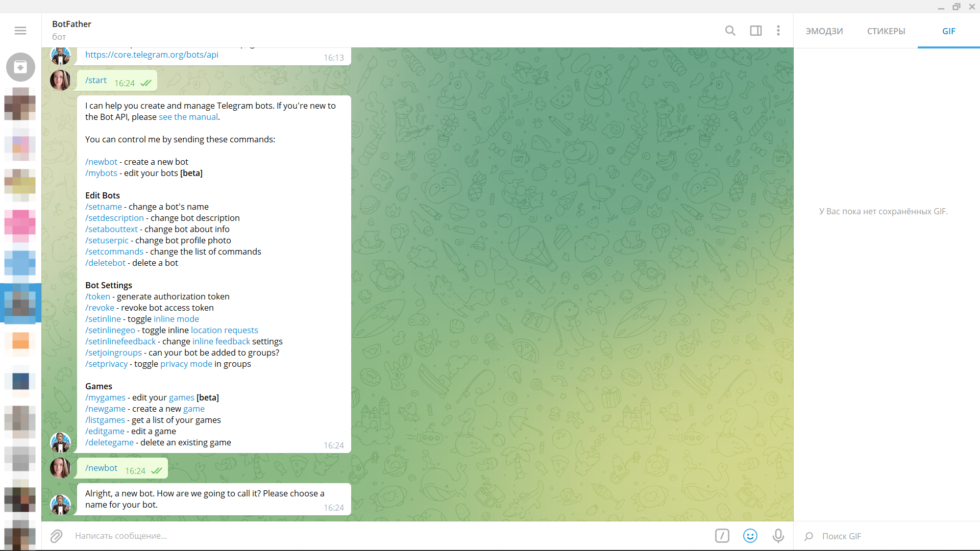This screenshot has height=551, width=980.
Task: Click the /setuserpic command
Action: pos(107,240)
